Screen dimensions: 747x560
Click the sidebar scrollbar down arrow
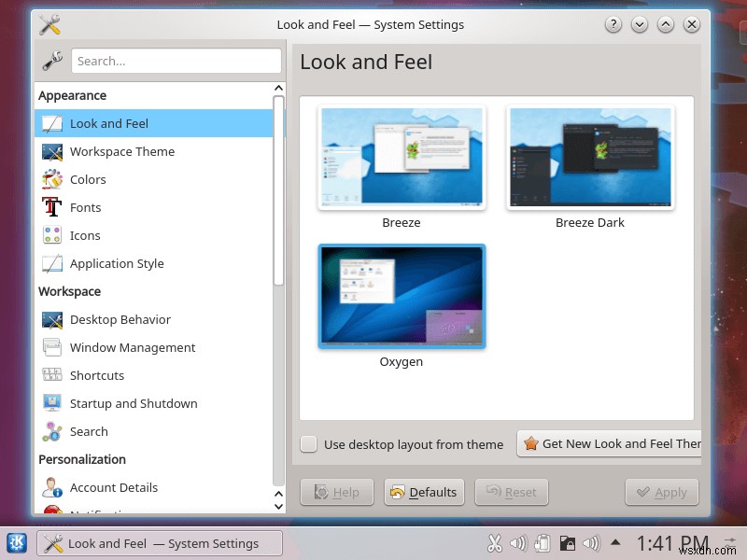(278, 507)
